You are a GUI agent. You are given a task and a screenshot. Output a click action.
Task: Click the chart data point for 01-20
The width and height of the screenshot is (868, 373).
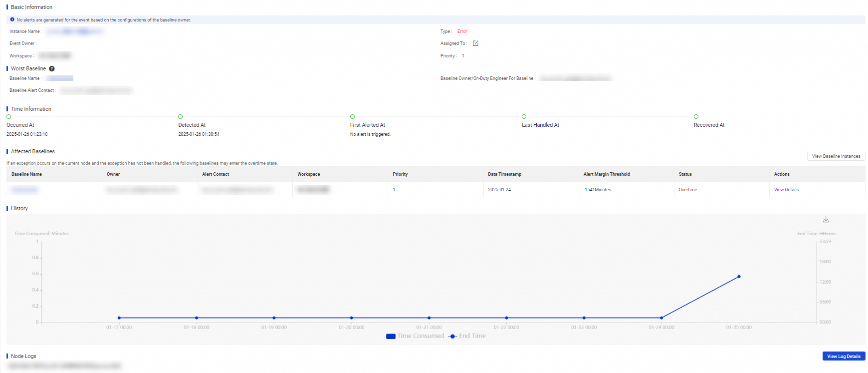pyautogui.click(x=352, y=318)
